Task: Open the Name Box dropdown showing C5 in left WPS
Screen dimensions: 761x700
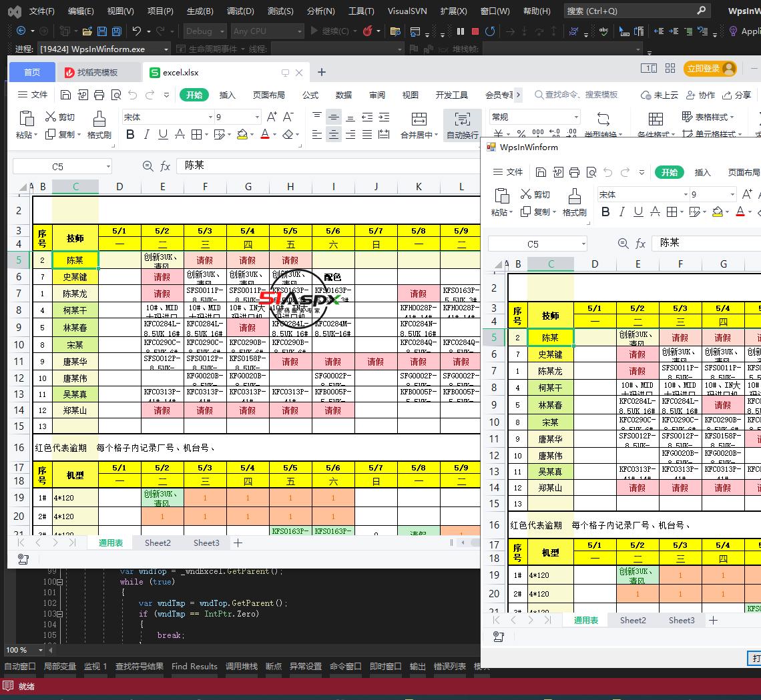Action: (107, 167)
